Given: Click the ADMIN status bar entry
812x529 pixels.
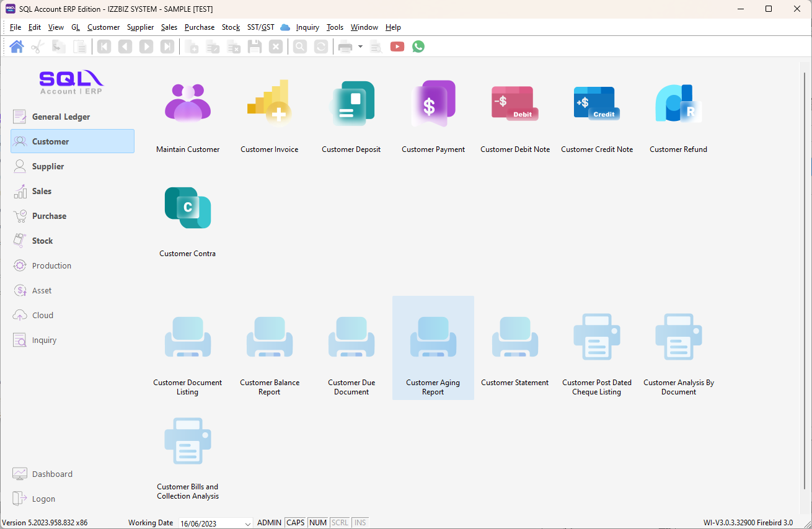Looking at the screenshot, I should (270, 523).
